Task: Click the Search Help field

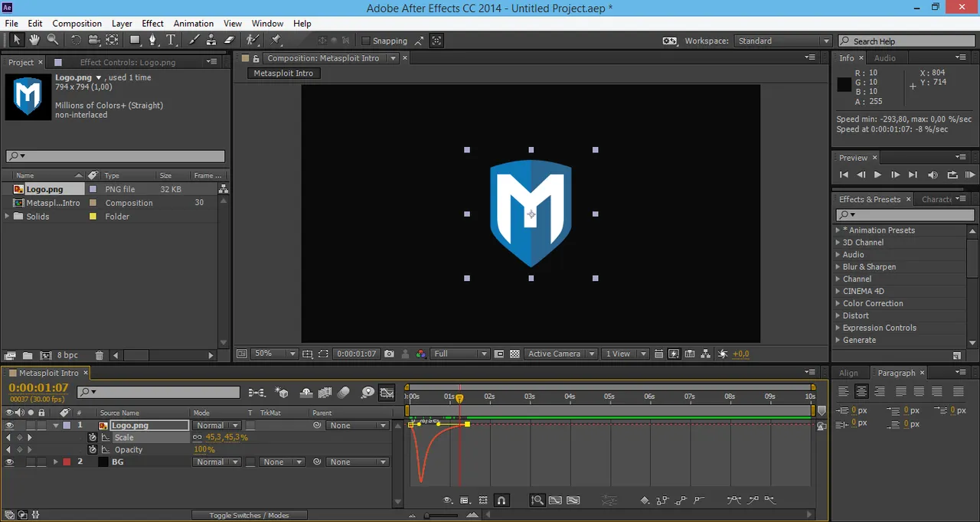Action: [908, 41]
